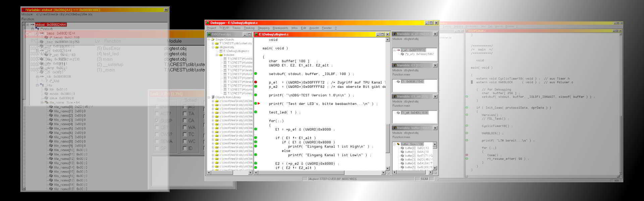
Task: Close the Variable E1 watch panel
Action: coord(435,65)
